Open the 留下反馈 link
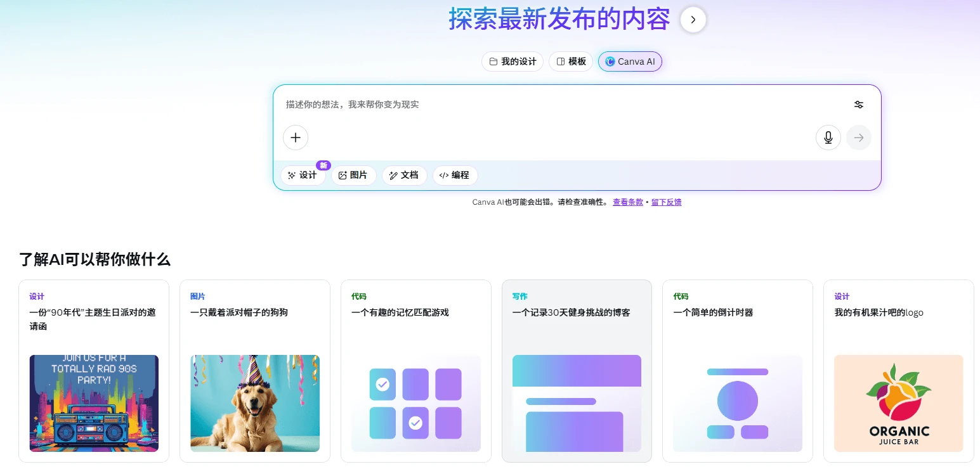980x469 pixels. (667, 202)
